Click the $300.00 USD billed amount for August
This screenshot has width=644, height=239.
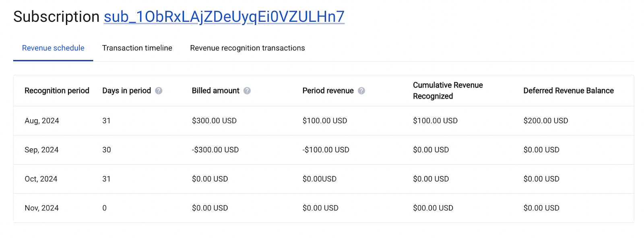(x=214, y=121)
